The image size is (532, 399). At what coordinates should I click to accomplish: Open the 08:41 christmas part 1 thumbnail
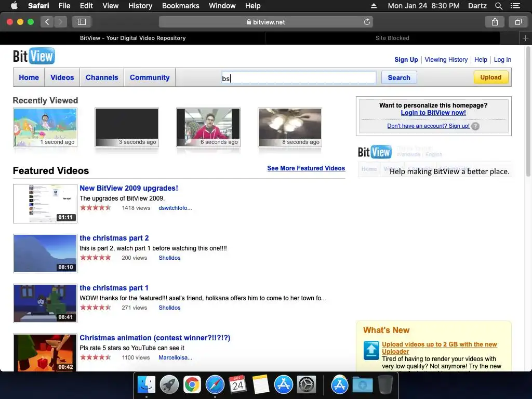click(45, 303)
